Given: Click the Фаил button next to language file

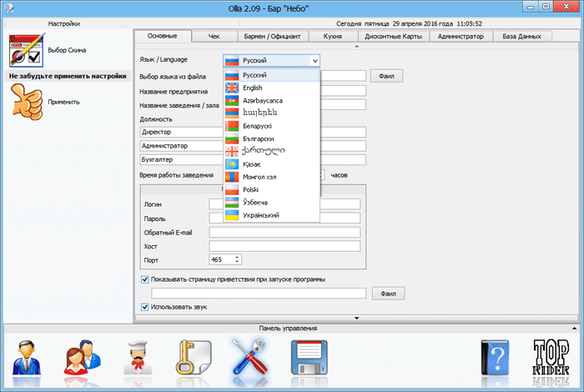Looking at the screenshot, I should (x=386, y=76).
